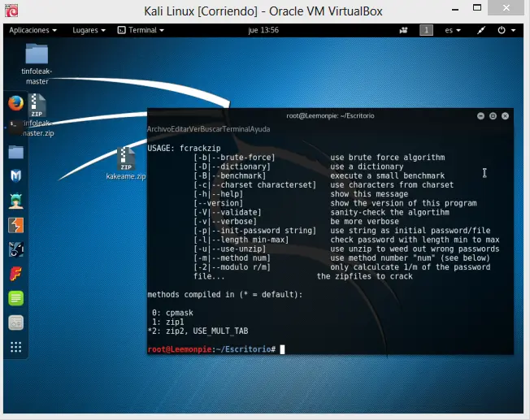
Task: Select tinfoleak-master folder on desktop
Action: (37, 64)
